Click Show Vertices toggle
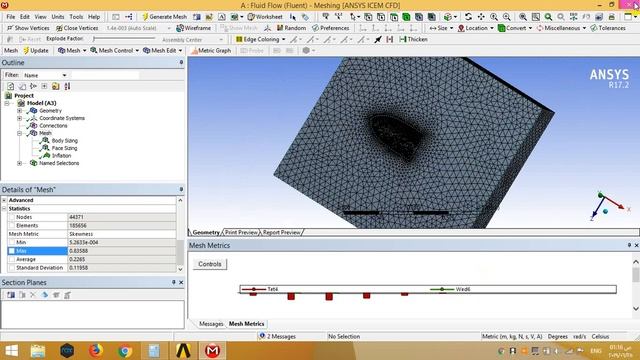Viewport: 640px width, 360px height. (28, 28)
